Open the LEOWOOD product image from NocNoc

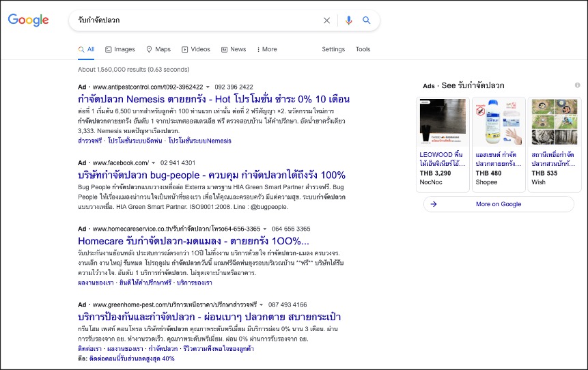tap(443, 122)
